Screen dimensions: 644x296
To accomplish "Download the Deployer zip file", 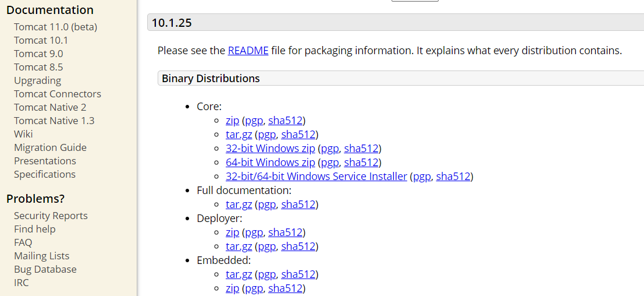I will click(232, 232).
